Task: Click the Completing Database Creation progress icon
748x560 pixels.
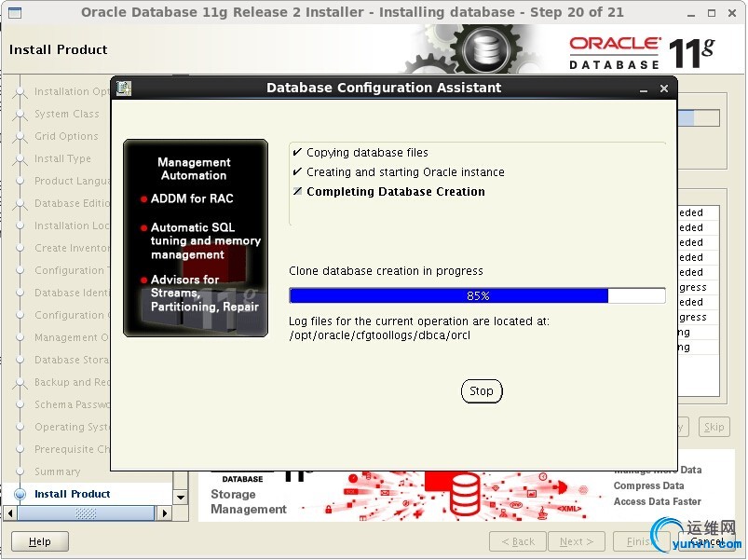Action: click(297, 191)
